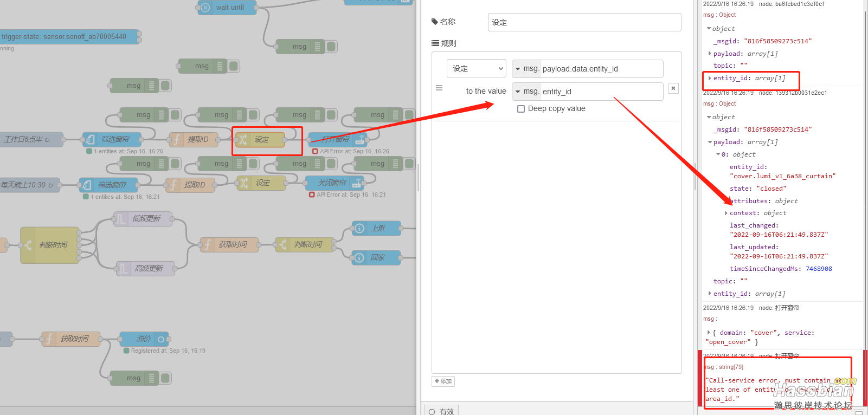Expand entity_id array[1] in first debug message

[x=710, y=78]
